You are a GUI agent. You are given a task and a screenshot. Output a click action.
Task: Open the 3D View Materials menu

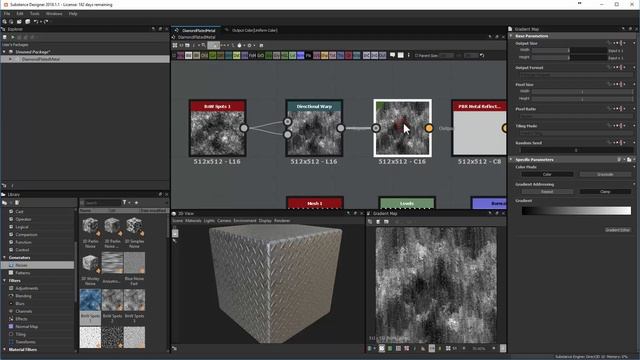click(x=193, y=221)
